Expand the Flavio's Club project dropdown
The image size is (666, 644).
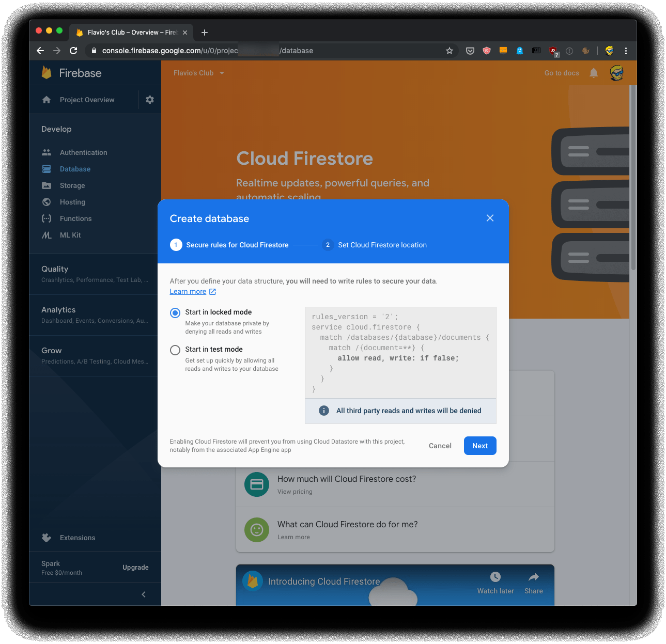199,73
